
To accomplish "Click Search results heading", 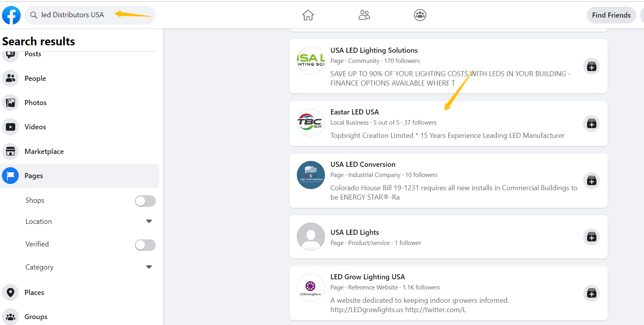I will point(39,41).
